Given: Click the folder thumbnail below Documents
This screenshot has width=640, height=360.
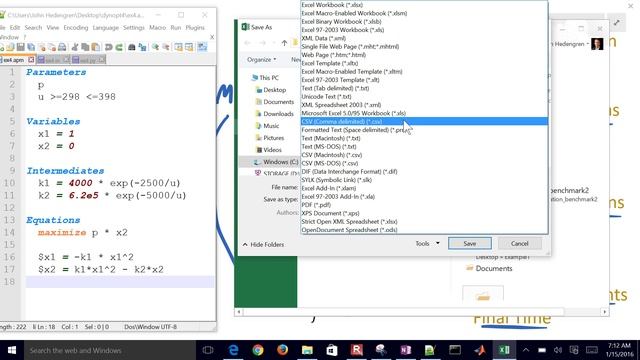Looking at the screenshot, I should pos(483,294).
